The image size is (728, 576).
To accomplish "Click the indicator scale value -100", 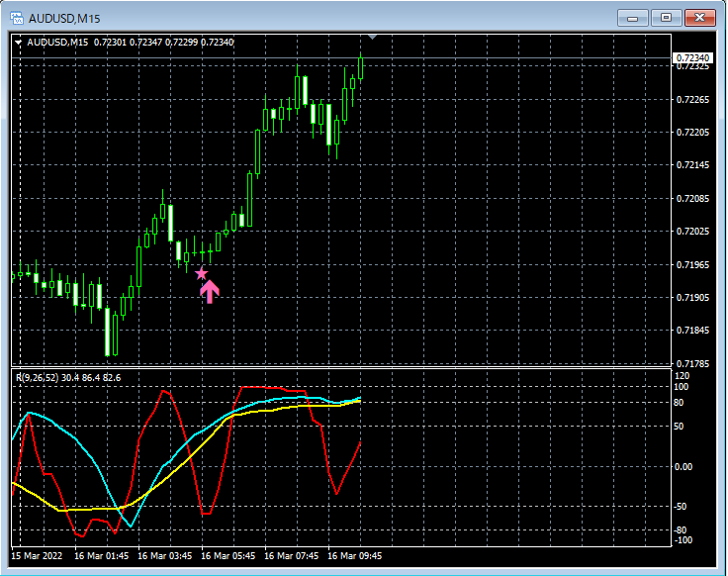I will pyautogui.click(x=682, y=539).
